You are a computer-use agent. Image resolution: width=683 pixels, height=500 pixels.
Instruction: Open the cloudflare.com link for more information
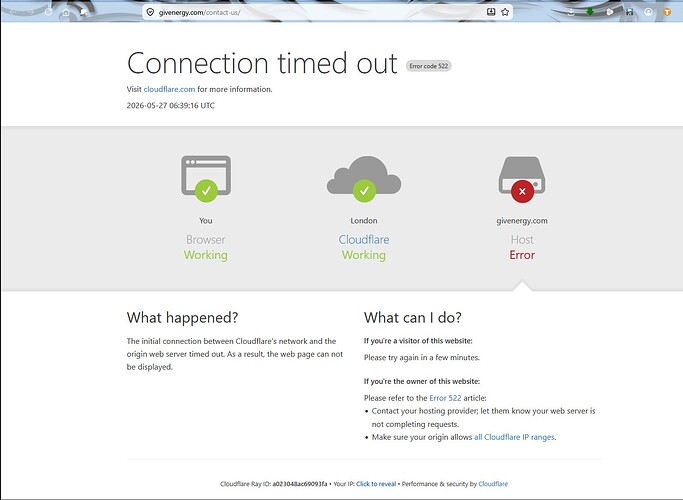[169, 89]
